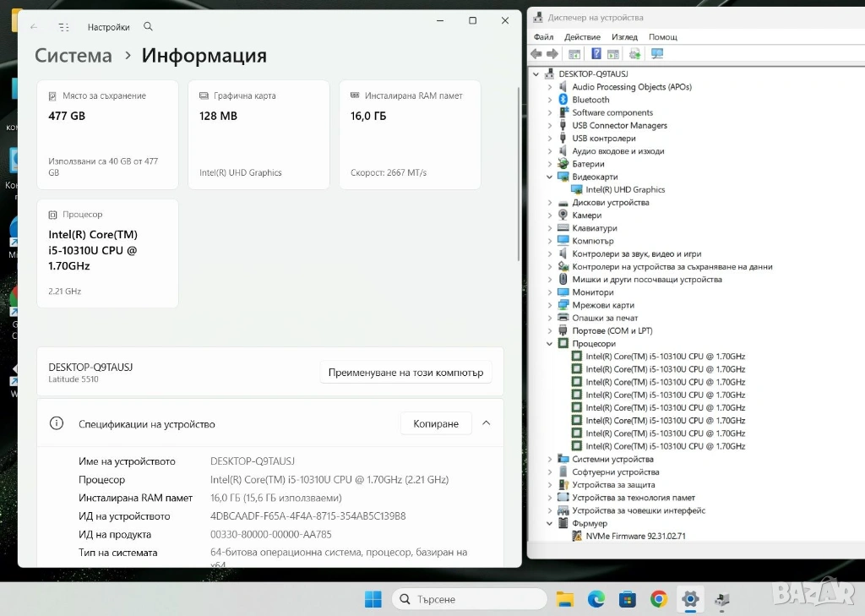Click the search icon in Settings header
Screen dimensions: 865x616
[149, 27]
